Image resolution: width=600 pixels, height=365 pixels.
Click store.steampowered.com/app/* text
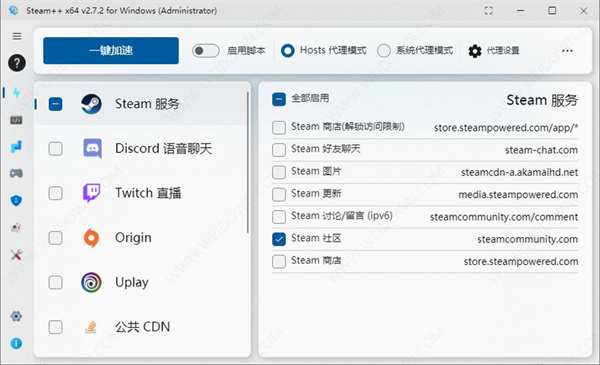pos(506,127)
